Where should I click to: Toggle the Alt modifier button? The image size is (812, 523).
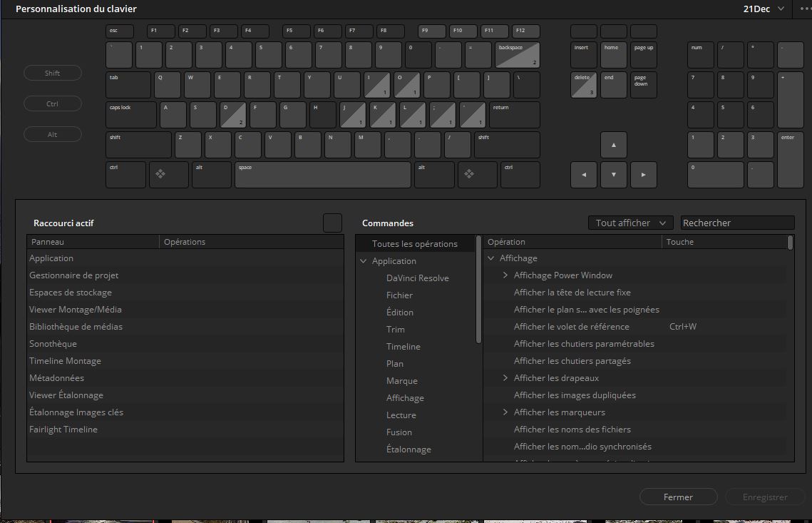[x=53, y=134]
